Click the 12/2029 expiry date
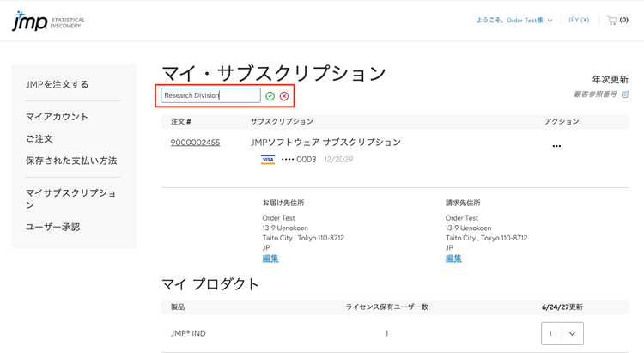Image resolution: width=644 pixels, height=353 pixels. click(x=338, y=160)
